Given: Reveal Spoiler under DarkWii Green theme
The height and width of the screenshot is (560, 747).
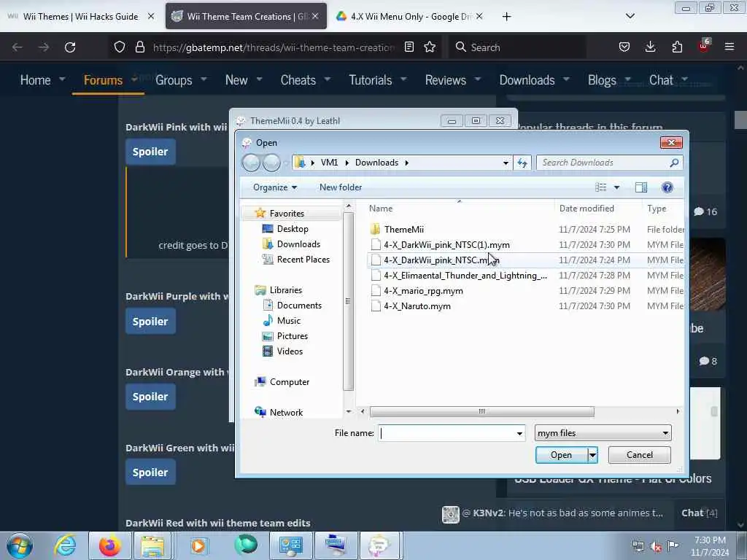Looking at the screenshot, I should coord(150,472).
